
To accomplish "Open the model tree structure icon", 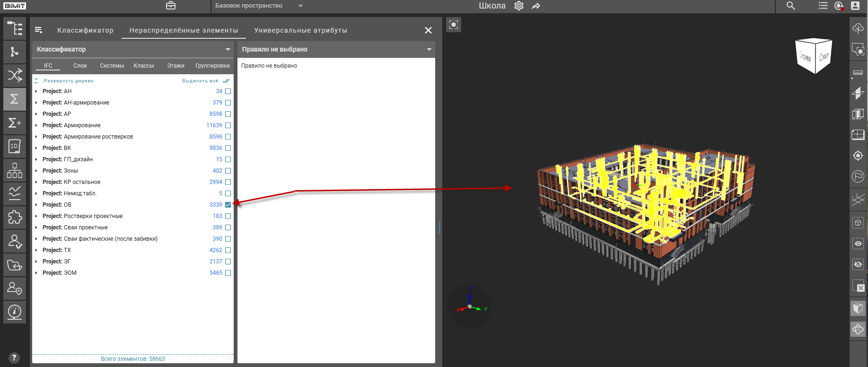I will (15, 28).
